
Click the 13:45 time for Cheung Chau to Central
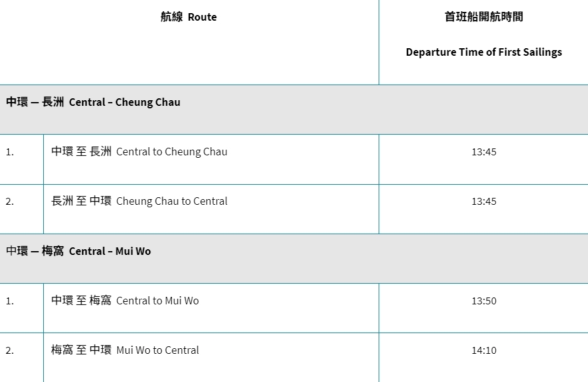point(483,201)
